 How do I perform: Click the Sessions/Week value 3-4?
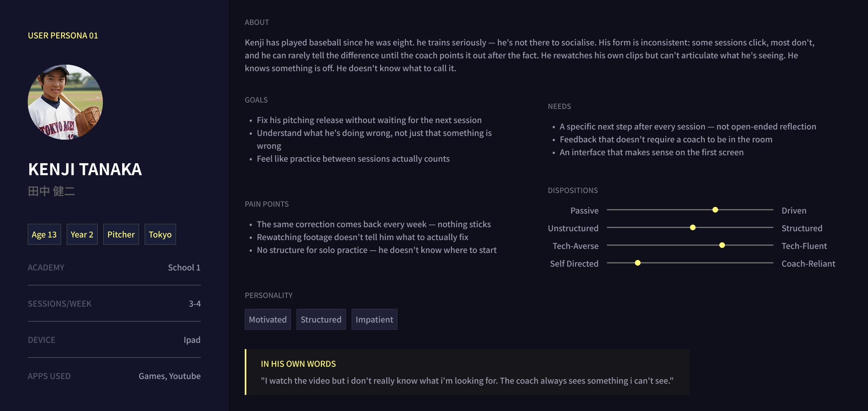click(194, 304)
